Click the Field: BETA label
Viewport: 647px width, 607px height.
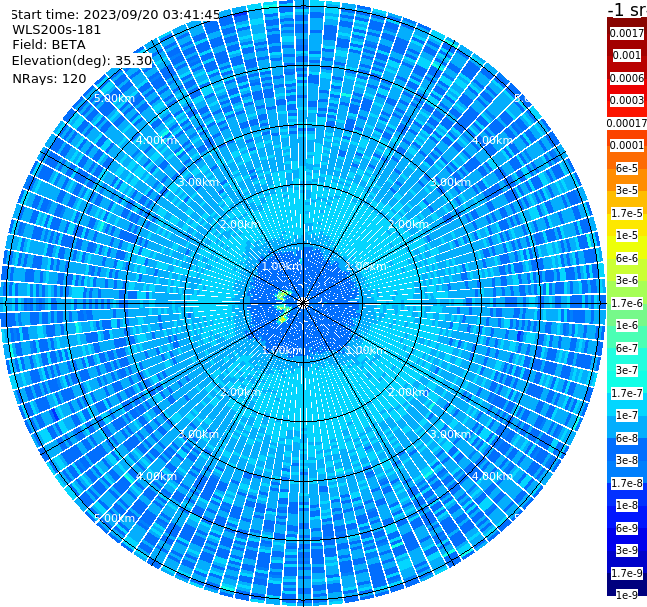49,45
